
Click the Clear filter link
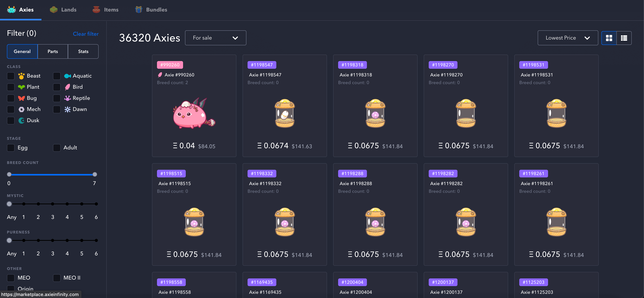86,34
